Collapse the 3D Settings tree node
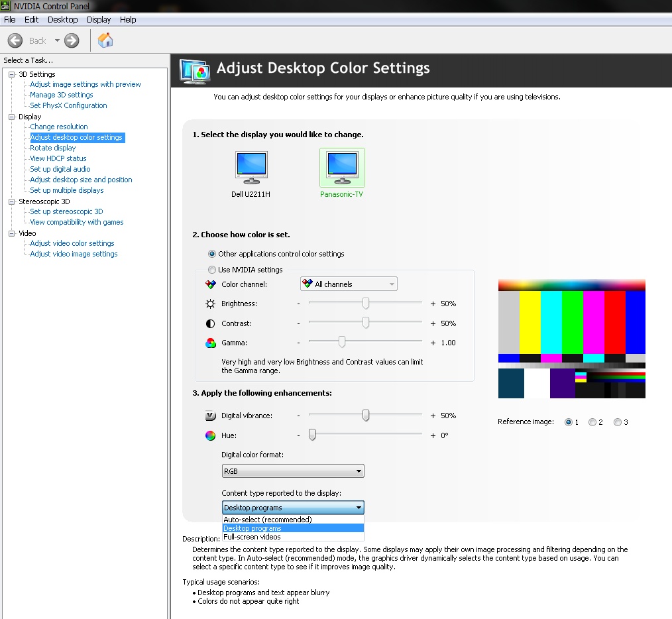The image size is (672, 619). pyautogui.click(x=11, y=74)
